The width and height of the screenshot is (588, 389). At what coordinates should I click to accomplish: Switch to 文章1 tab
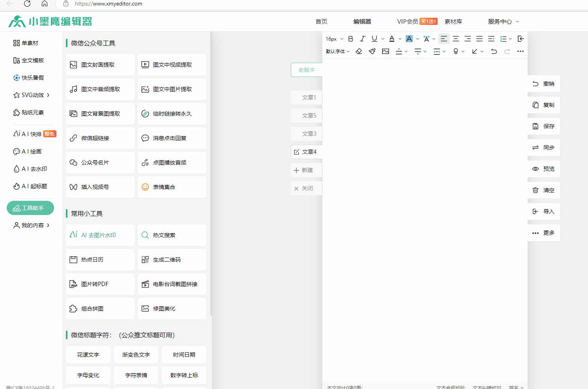pos(307,97)
